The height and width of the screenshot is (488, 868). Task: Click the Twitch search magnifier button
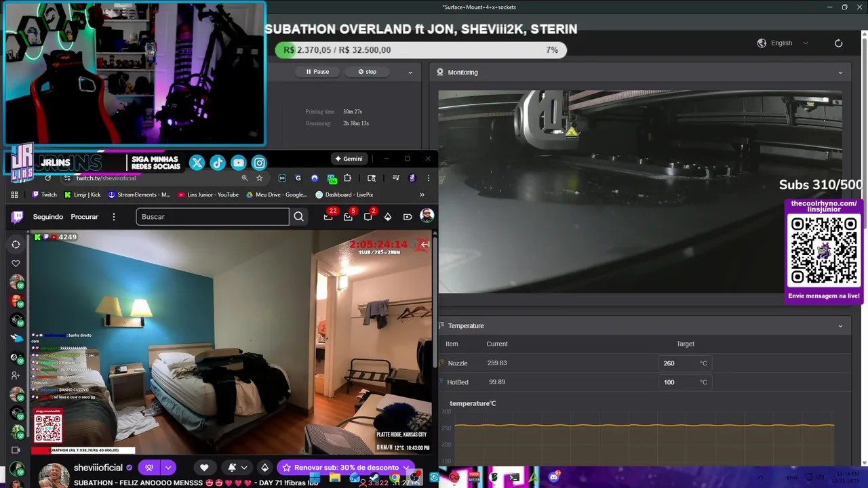[x=298, y=217]
